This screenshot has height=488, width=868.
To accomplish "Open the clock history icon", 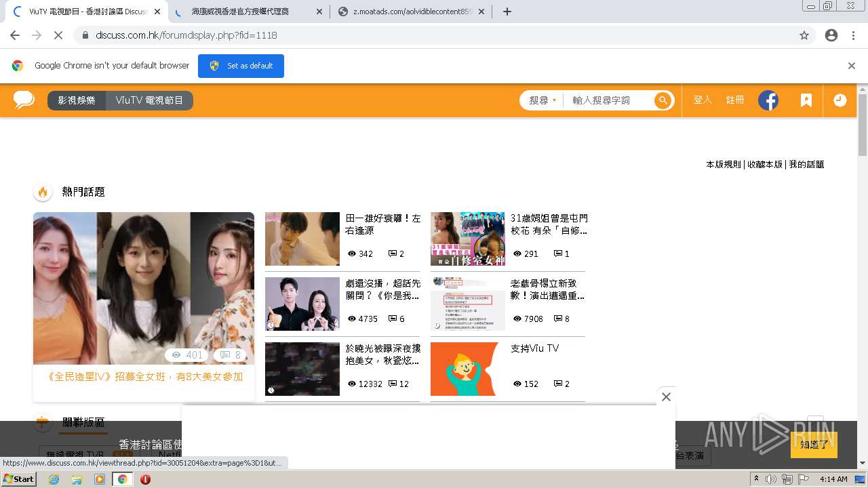I will [x=840, y=100].
